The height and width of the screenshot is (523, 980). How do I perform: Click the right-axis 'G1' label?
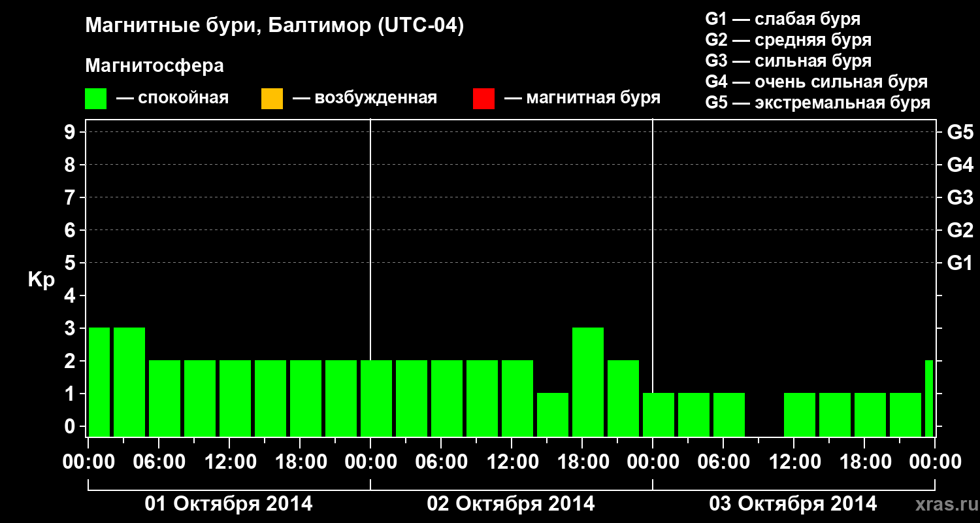click(960, 263)
